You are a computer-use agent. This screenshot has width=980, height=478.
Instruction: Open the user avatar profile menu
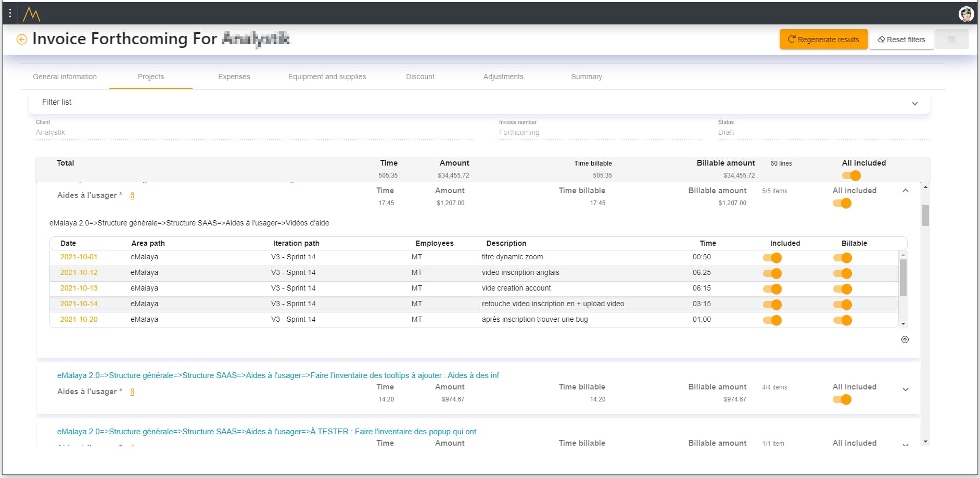pyautogui.click(x=966, y=14)
